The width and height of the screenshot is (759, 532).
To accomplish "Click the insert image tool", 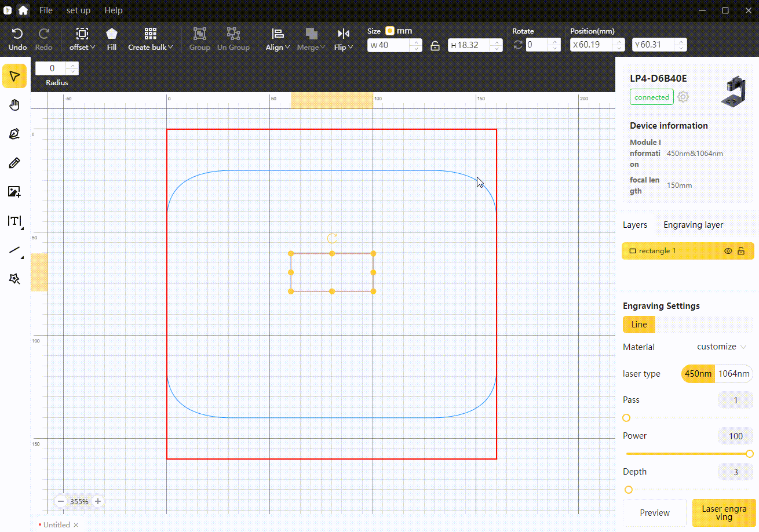I will (14, 192).
